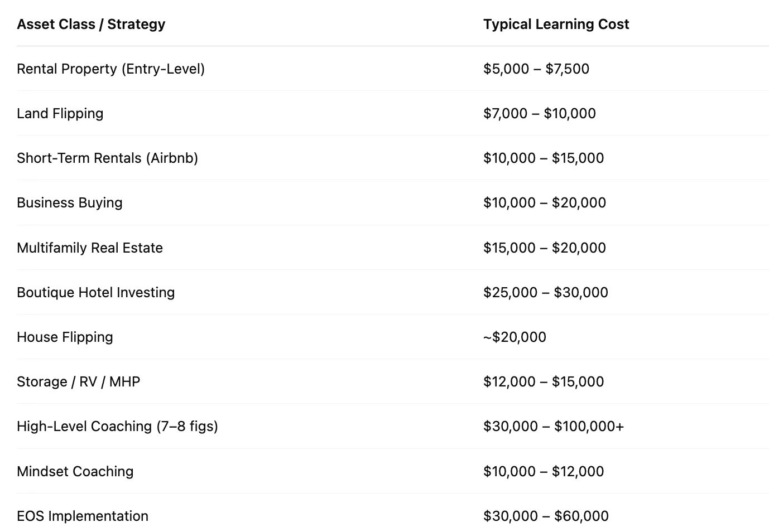Click the Typical Learning Cost column header

pyautogui.click(x=556, y=25)
